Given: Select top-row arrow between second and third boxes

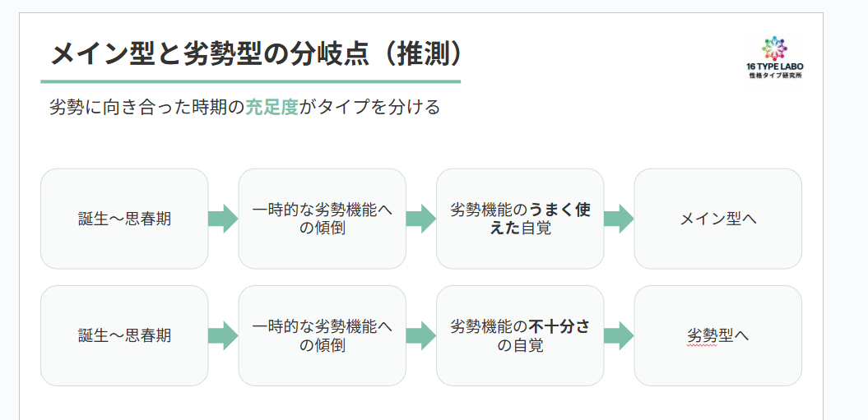Looking at the screenshot, I should tap(420, 219).
